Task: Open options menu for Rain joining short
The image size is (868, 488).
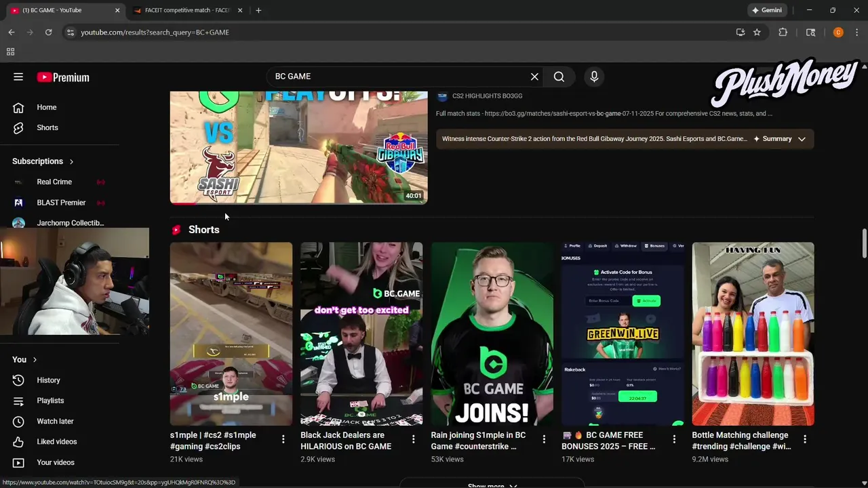Action: (544, 439)
